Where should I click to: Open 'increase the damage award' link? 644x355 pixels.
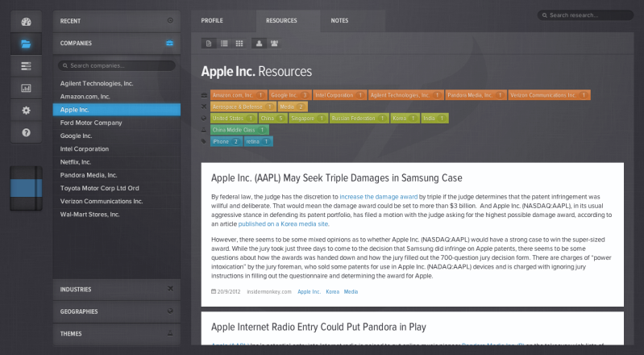(x=378, y=197)
